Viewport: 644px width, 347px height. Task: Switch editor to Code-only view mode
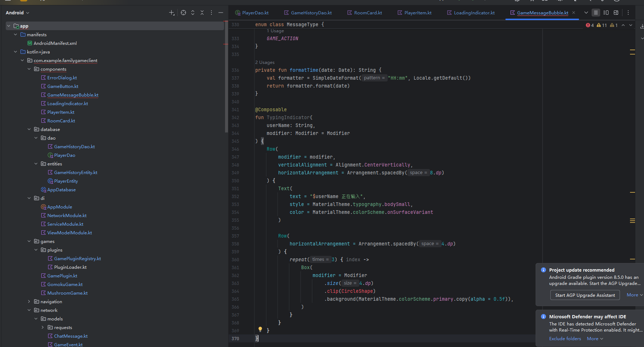(596, 13)
